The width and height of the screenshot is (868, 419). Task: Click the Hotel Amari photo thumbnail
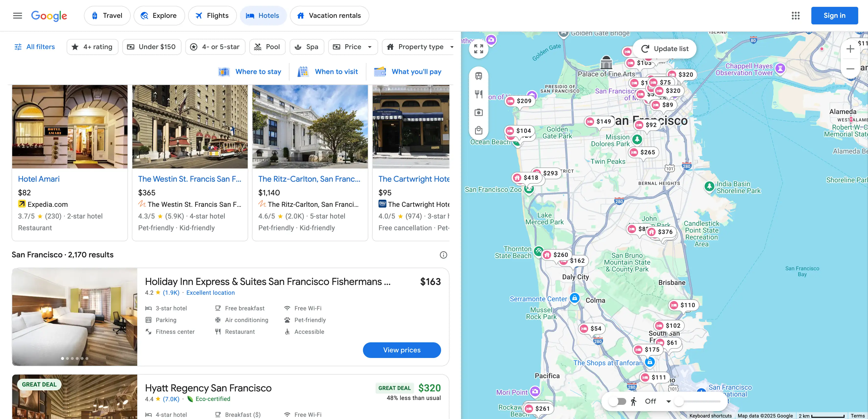(70, 127)
